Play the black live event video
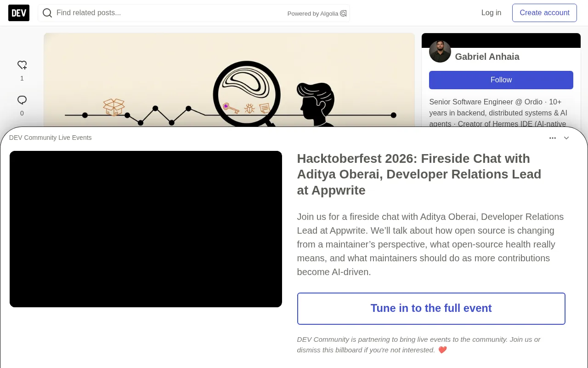588x368 pixels. pos(146,229)
